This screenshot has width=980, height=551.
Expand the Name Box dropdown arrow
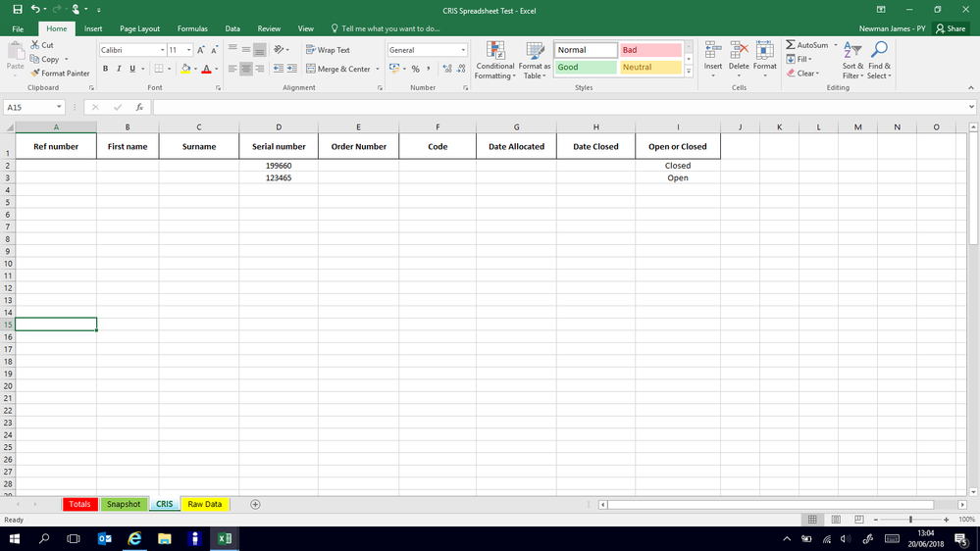pyautogui.click(x=59, y=108)
